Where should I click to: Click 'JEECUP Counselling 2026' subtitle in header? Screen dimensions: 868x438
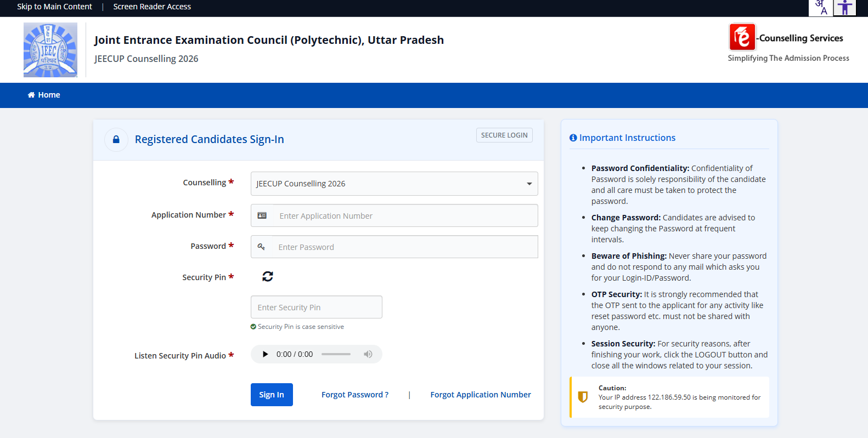(146, 59)
